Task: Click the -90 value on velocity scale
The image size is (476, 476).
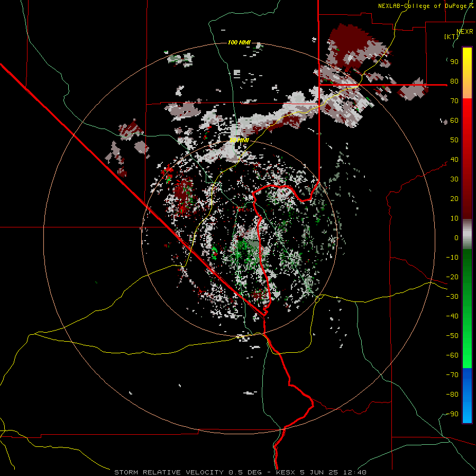Action: 452,414
